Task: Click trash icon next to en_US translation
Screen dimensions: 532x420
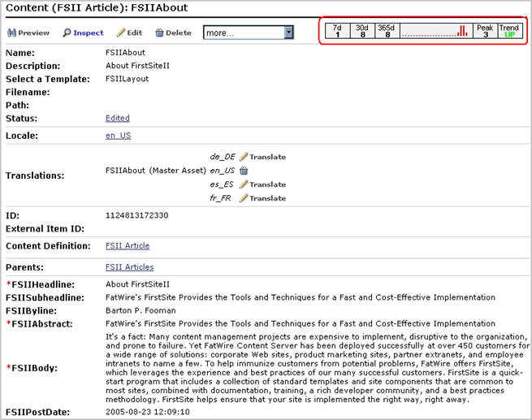Action: [x=244, y=171]
